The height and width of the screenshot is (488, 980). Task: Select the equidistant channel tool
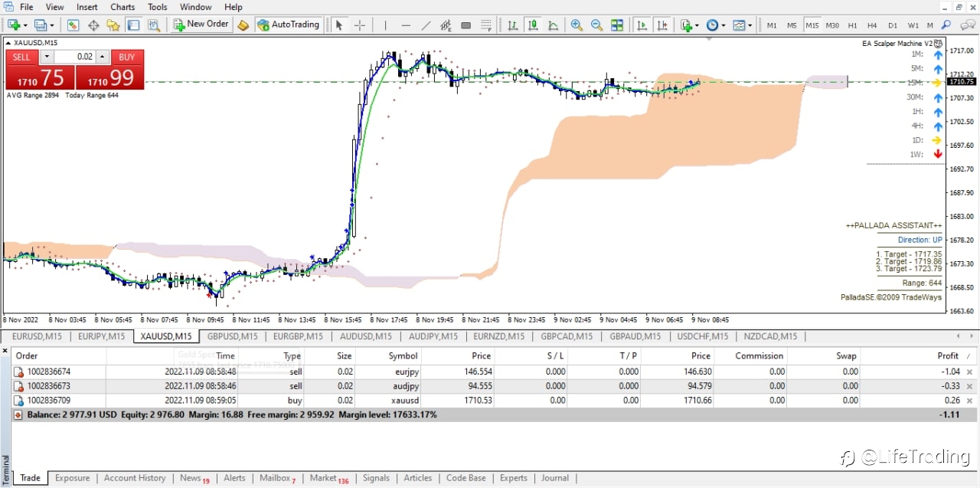446,25
